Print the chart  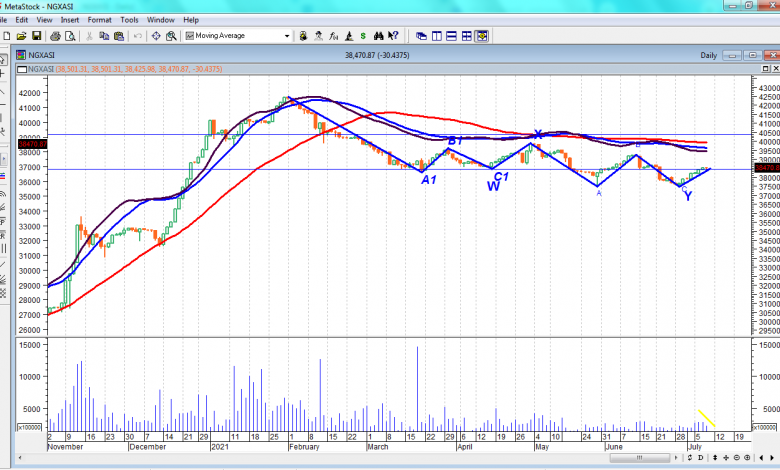[55, 36]
